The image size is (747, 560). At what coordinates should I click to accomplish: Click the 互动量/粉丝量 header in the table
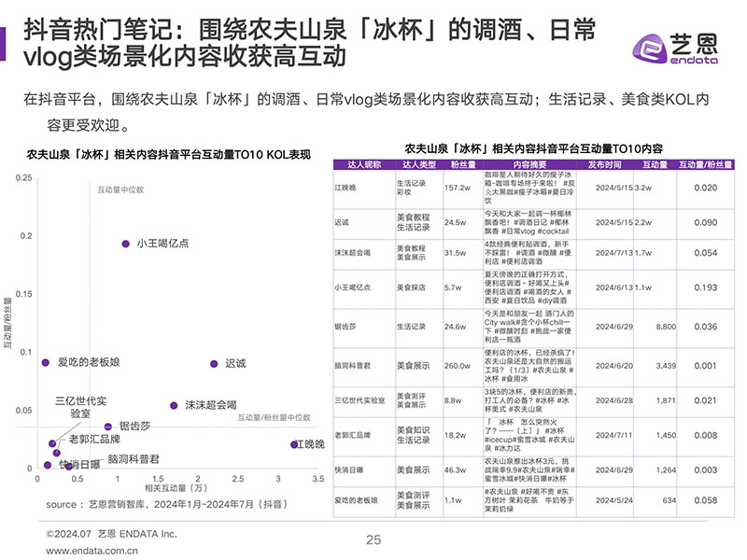coord(706,165)
